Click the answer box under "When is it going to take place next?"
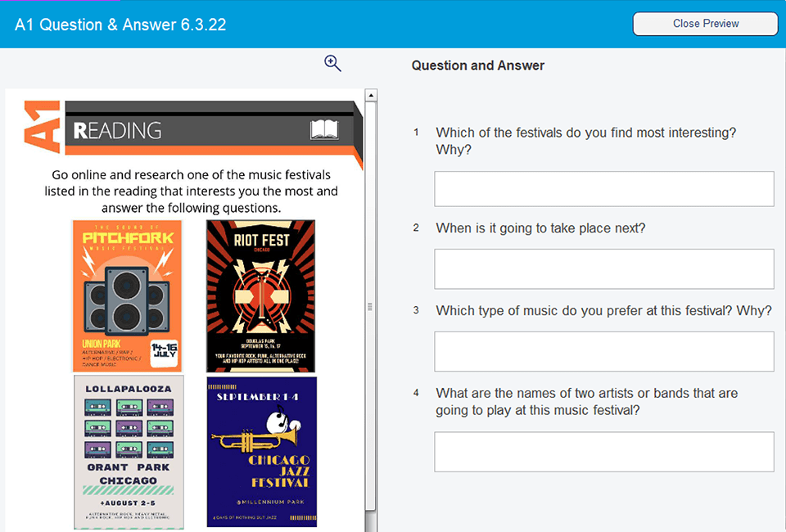Viewport: 786px width, 532px height. pyautogui.click(x=604, y=269)
